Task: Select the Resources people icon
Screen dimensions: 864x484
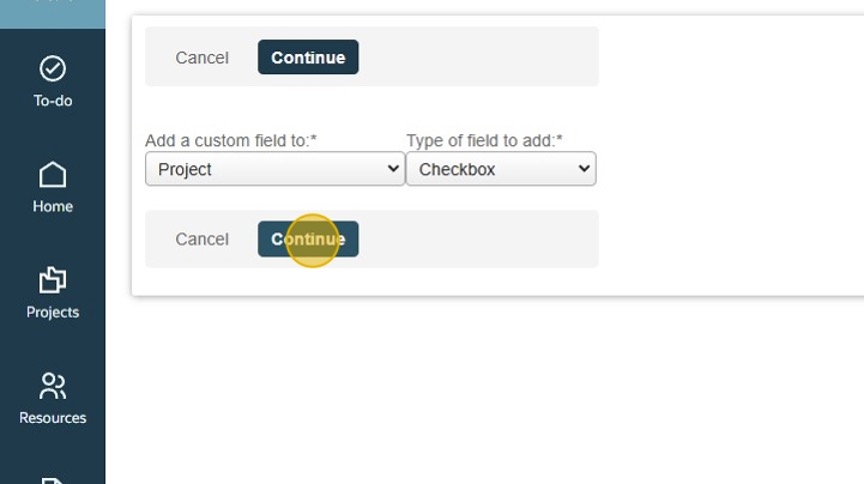Action: point(52,386)
